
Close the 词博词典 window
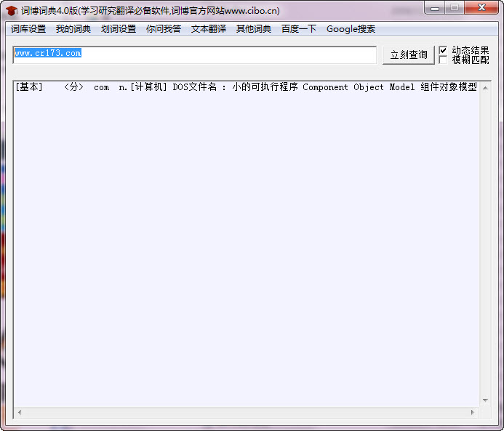[481, 8]
